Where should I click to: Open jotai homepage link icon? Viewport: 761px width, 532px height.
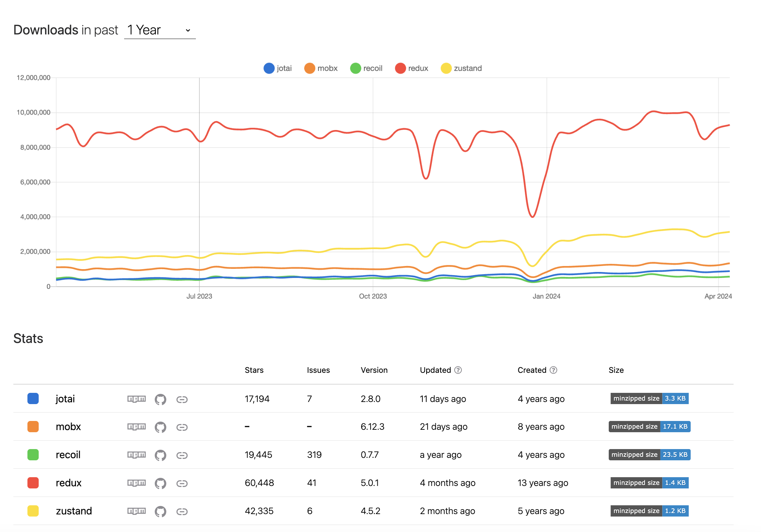click(182, 399)
